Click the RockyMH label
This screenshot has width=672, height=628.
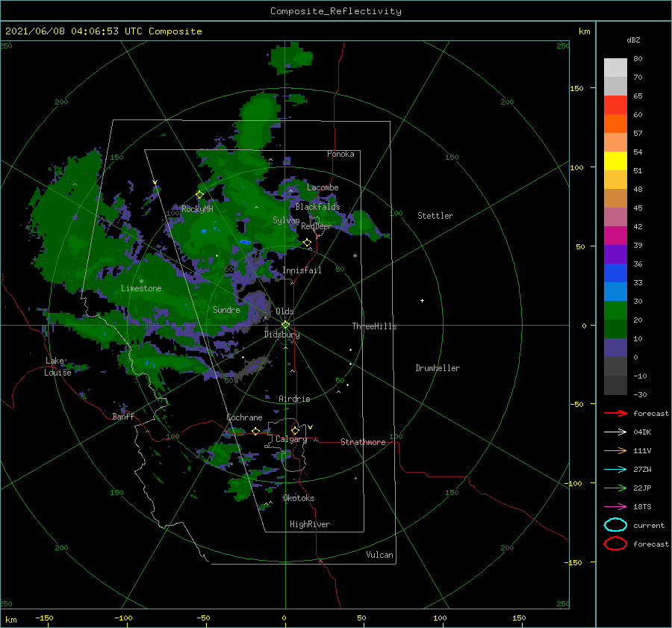[197, 209]
